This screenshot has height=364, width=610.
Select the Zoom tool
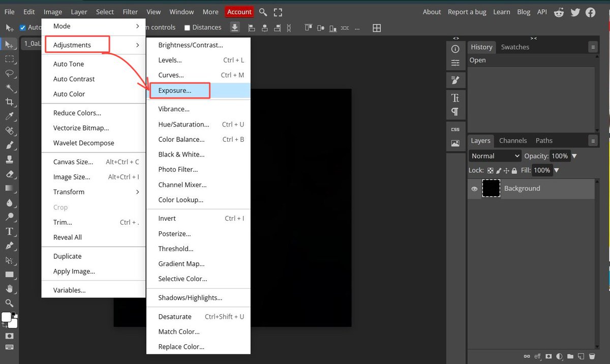point(9,303)
